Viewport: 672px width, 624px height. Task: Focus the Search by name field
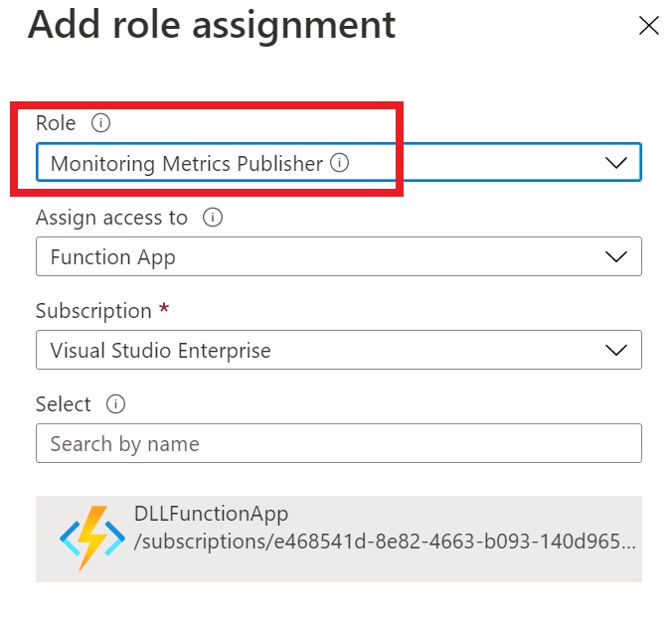pyautogui.click(x=338, y=443)
